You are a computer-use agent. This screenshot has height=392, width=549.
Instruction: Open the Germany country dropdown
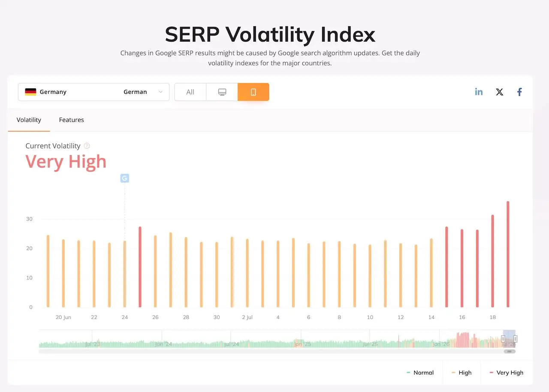94,92
